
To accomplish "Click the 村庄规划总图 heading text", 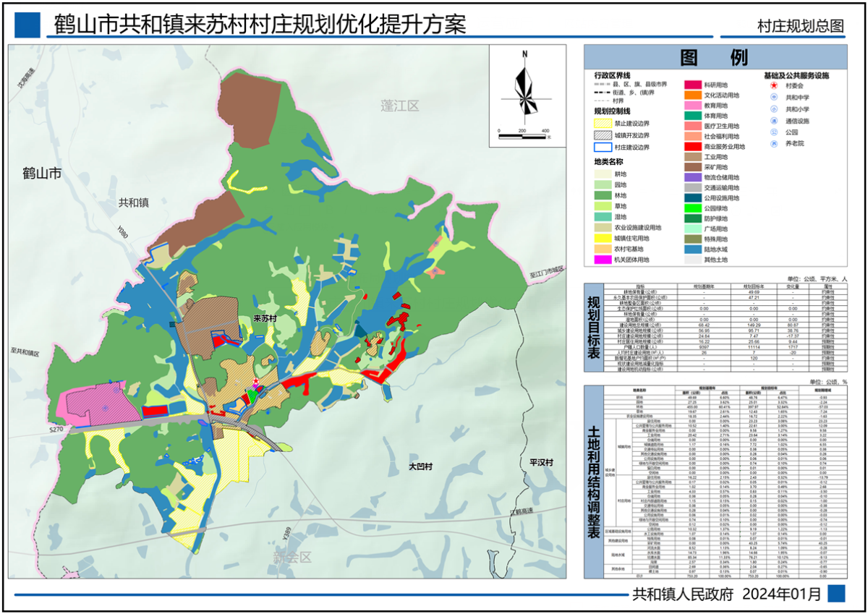I will coord(801,27).
